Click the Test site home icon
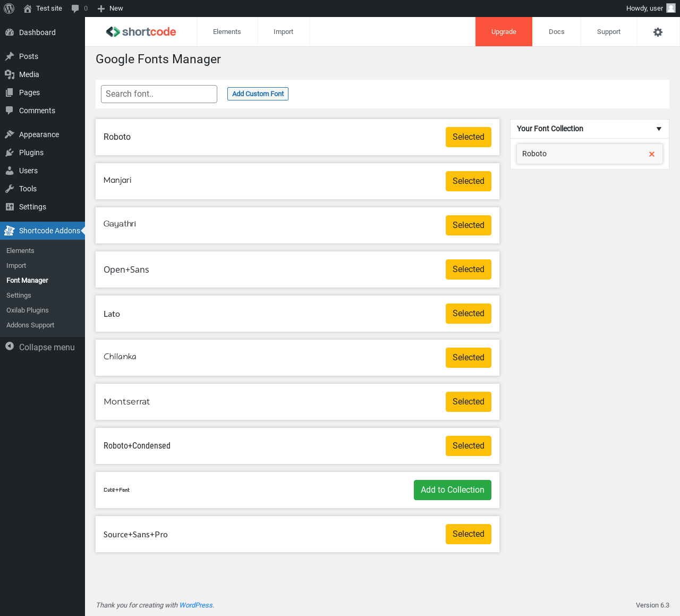The height and width of the screenshot is (616, 680). (x=28, y=9)
